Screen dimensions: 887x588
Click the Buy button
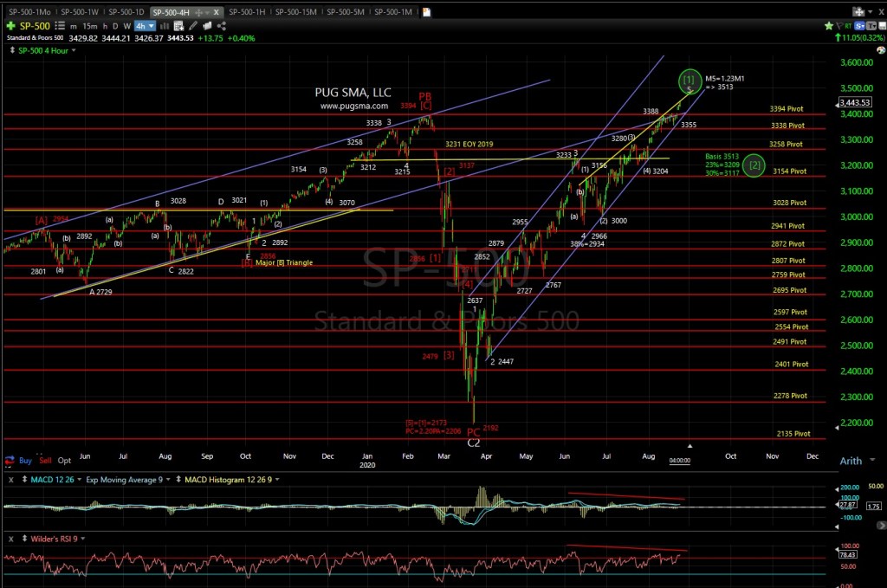25,461
